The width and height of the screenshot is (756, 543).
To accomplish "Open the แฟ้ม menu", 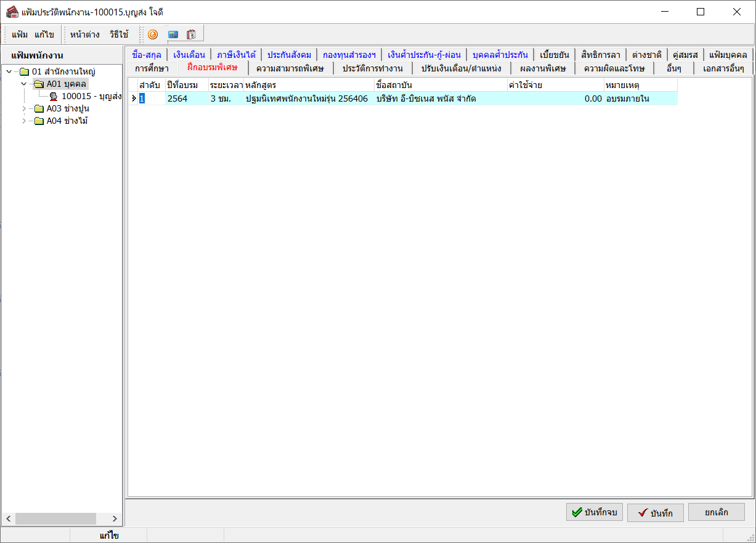I will 20,34.
